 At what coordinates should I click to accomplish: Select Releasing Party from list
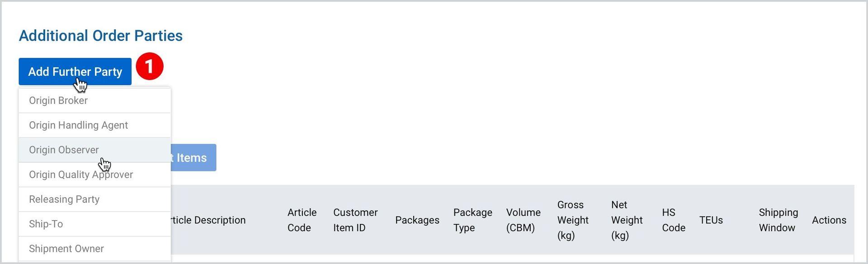(x=94, y=199)
